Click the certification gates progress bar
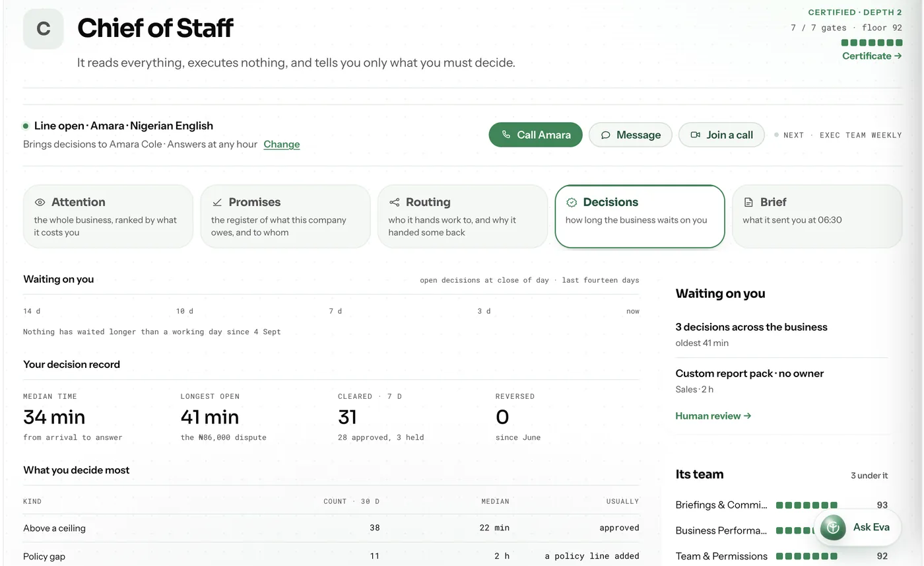Screen dimensions: 924x566 pos(872,43)
